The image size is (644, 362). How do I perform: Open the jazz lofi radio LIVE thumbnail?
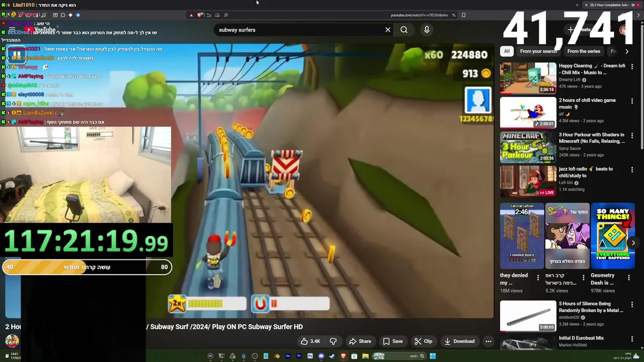528,181
